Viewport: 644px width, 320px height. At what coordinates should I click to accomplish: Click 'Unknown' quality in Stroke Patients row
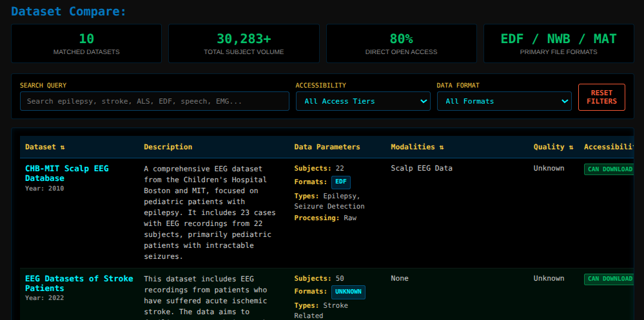click(549, 278)
